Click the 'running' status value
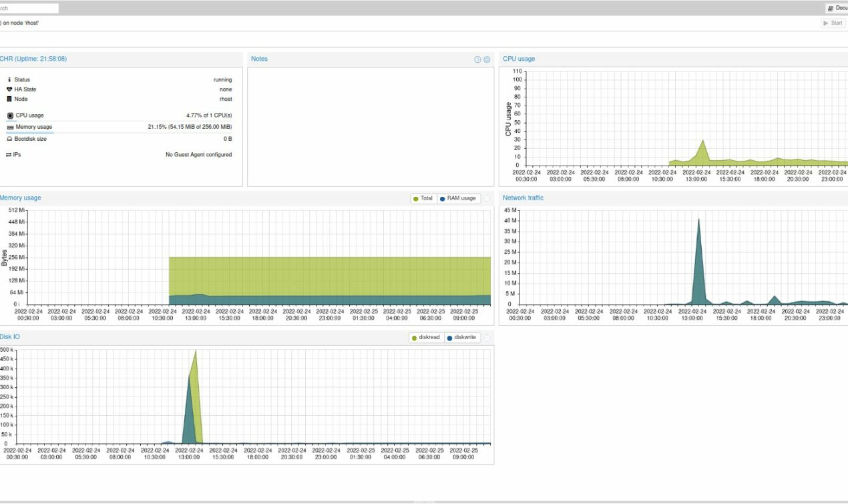 222,80
